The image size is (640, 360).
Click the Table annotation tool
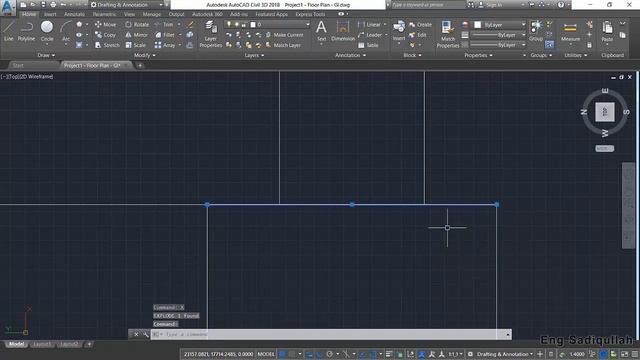tap(369, 45)
